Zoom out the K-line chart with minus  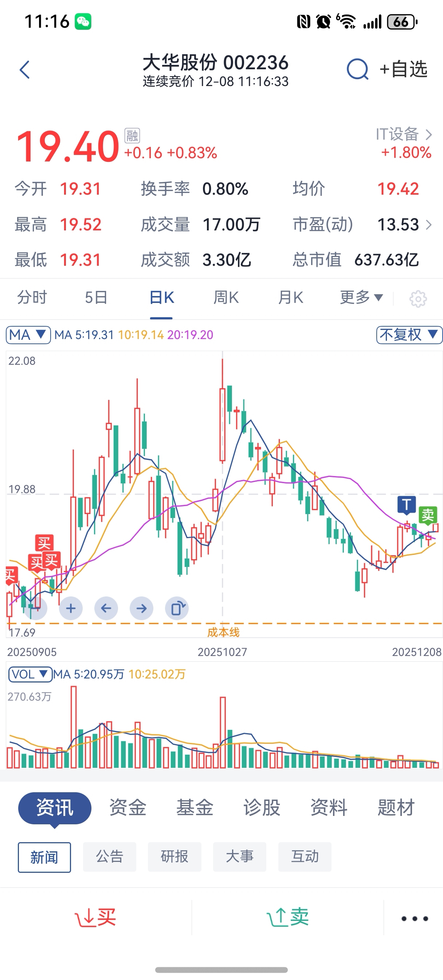point(36,608)
